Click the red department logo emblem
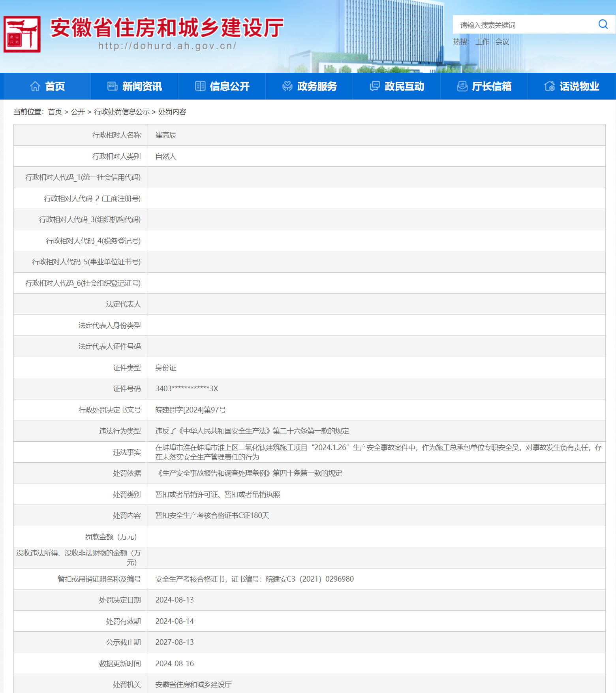The image size is (616, 693). pos(22,34)
